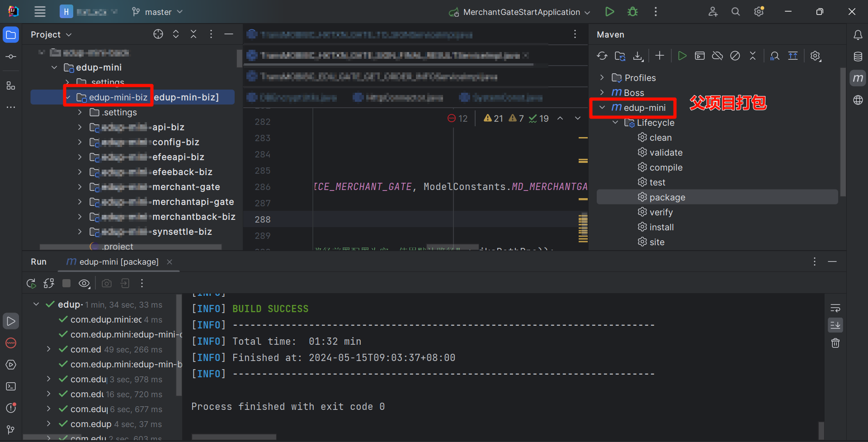Image resolution: width=868 pixels, height=442 pixels.
Task: Open the Services tool window
Action: click(11, 365)
